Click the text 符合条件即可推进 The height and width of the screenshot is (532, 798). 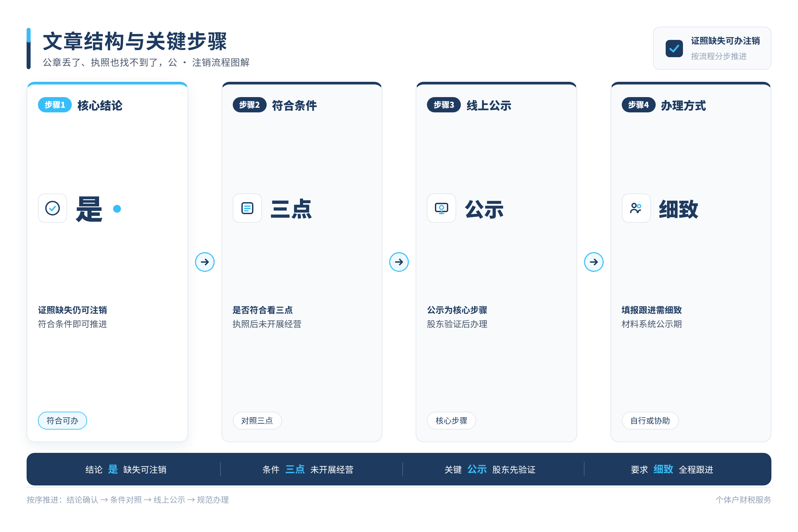click(72, 324)
